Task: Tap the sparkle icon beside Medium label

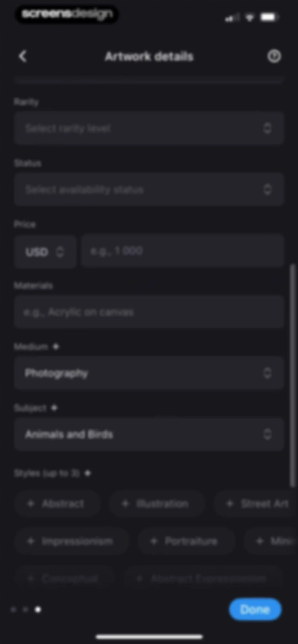Action: tap(56, 347)
